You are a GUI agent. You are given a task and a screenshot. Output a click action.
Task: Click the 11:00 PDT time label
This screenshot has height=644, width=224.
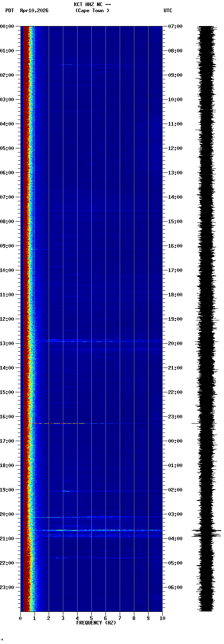(7, 295)
